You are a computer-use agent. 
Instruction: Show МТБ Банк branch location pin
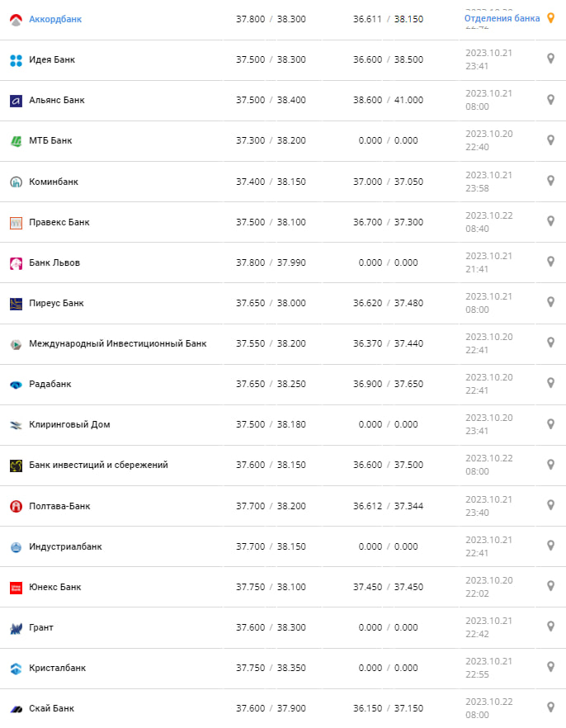550,140
